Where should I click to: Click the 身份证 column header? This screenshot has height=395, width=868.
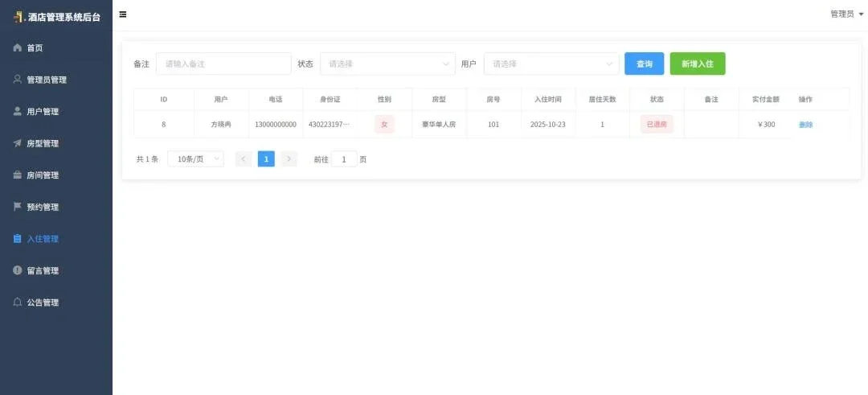point(330,99)
